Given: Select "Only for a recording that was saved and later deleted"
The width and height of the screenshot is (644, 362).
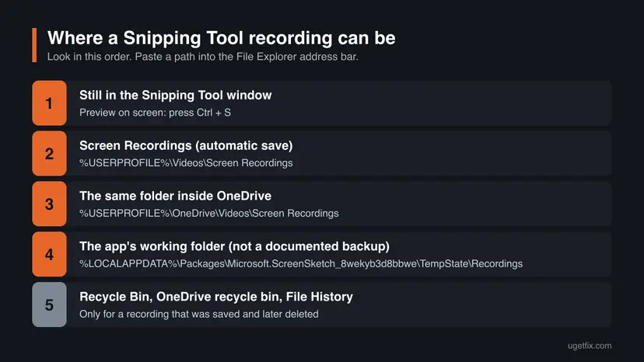Looking at the screenshot, I should coord(199,314).
